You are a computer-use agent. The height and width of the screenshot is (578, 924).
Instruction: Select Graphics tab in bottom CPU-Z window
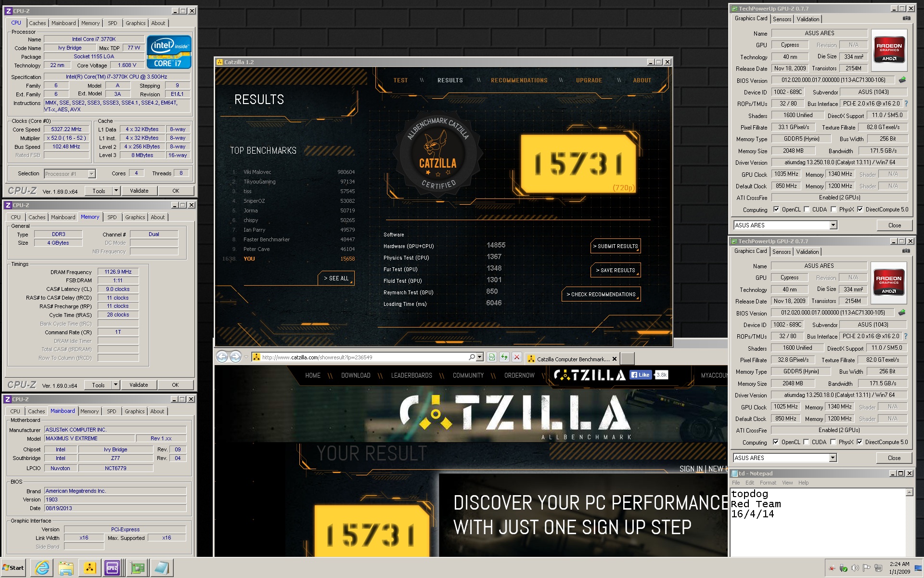pyautogui.click(x=134, y=411)
